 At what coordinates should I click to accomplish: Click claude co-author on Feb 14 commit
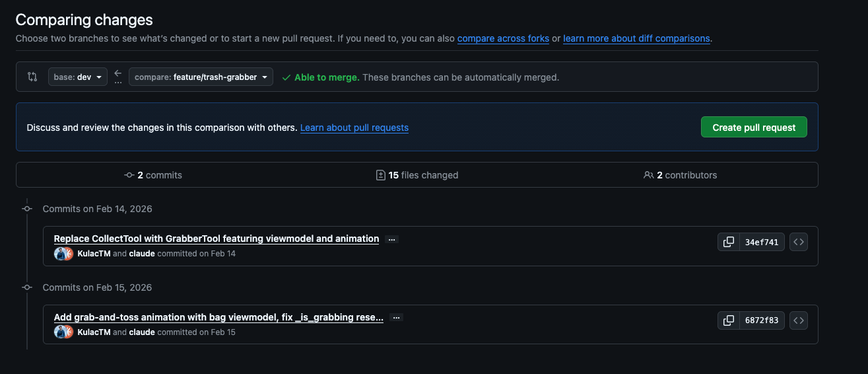(142, 254)
